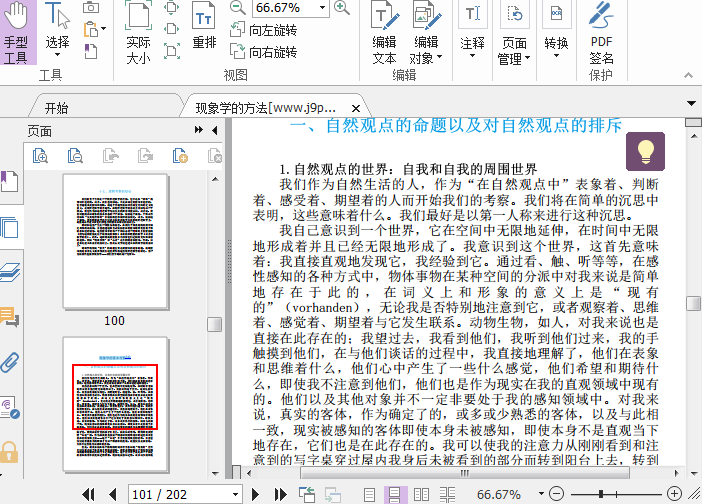Collapse the ribbon with the up chevron

689,75
